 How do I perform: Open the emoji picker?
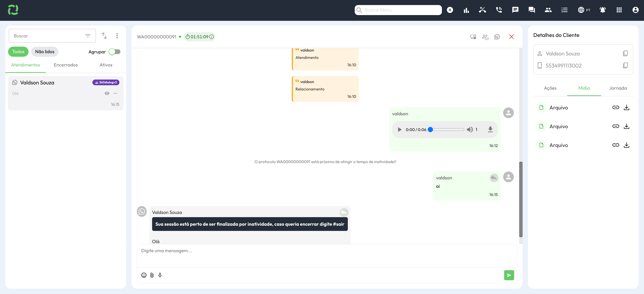coord(144,275)
